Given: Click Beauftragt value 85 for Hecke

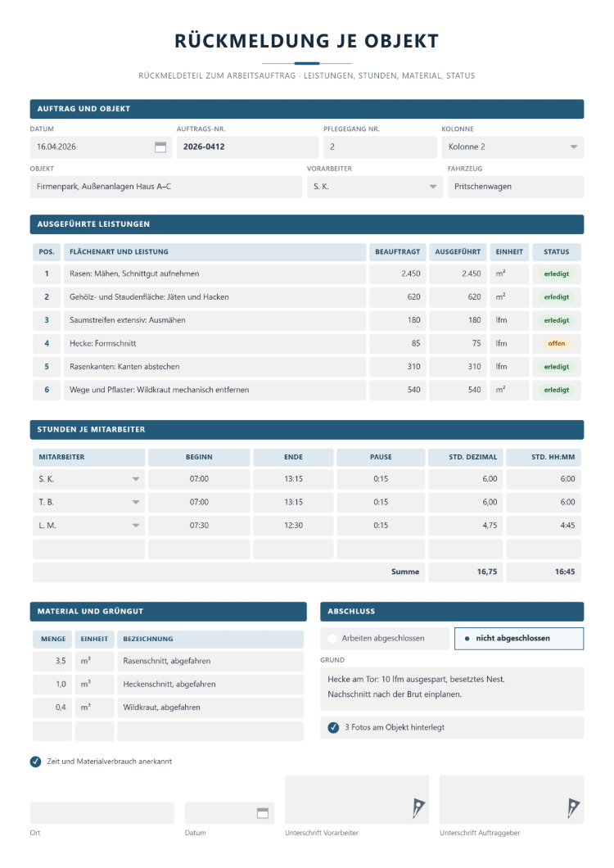Looking at the screenshot, I should tap(398, 344).
